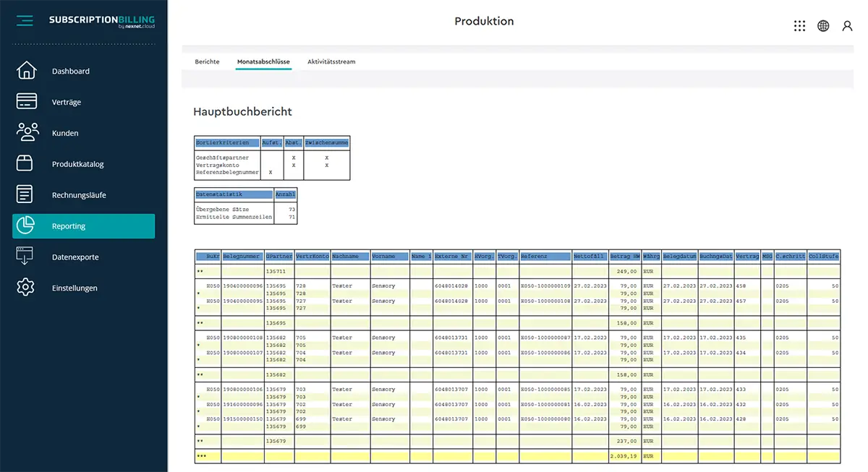This screenshot has height=472, width=868.
Task: Click the globe language selector
Action: pyautogui.click(x=823, y=26)
